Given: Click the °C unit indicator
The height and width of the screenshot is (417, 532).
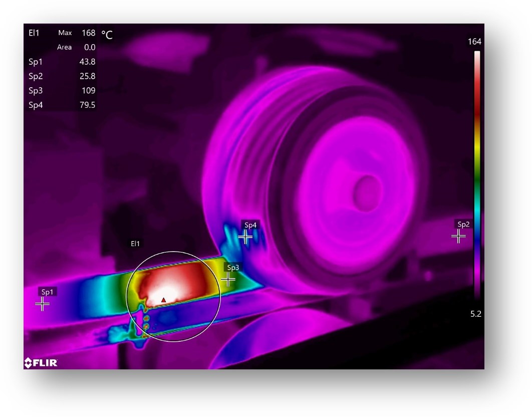Looking at the screenshot, I should pos(107,35).
